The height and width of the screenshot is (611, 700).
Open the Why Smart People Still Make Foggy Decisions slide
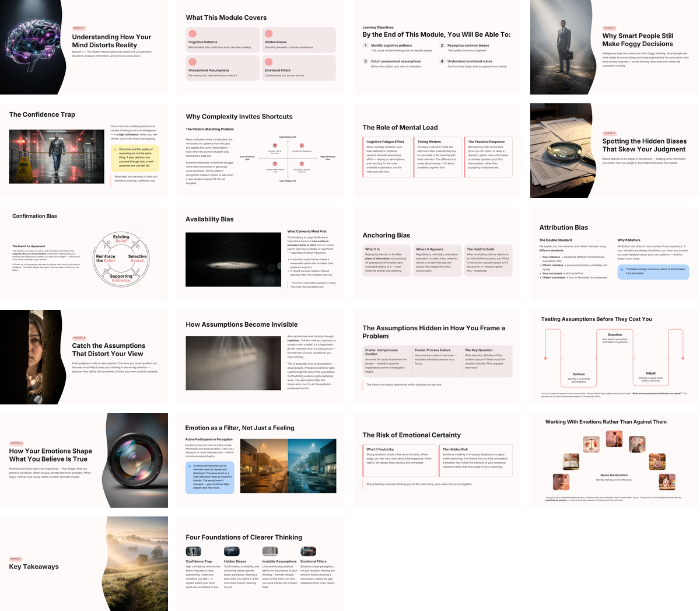[x=614, y=47]
